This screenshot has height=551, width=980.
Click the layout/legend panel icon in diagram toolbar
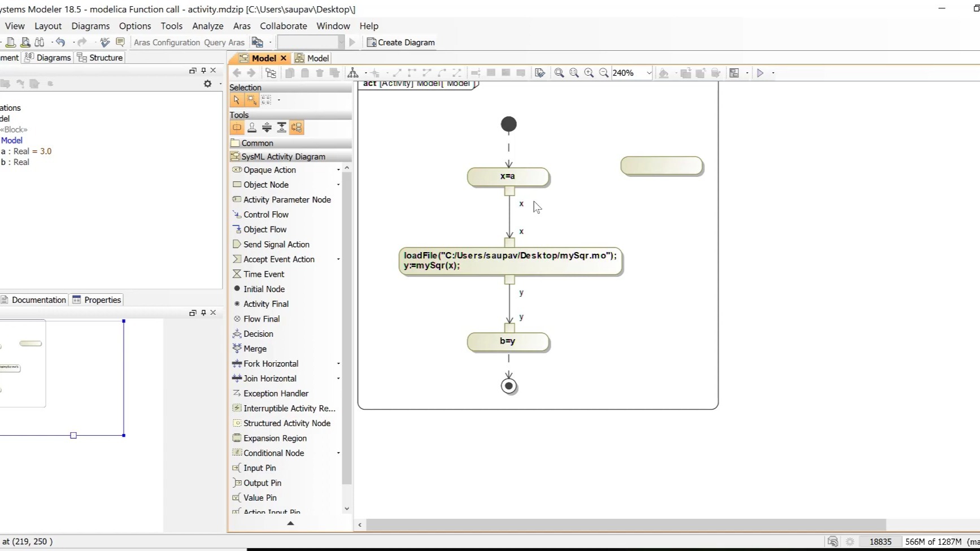pos(734,73)
